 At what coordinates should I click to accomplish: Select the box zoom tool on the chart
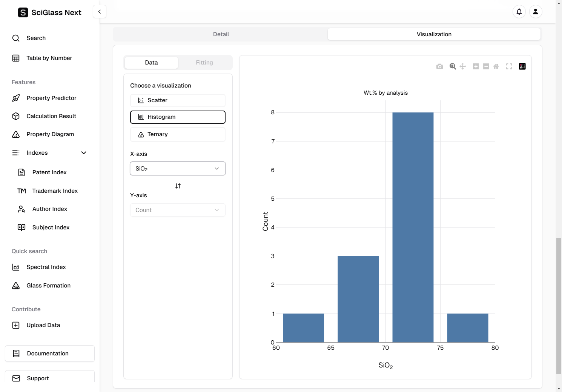453,66
